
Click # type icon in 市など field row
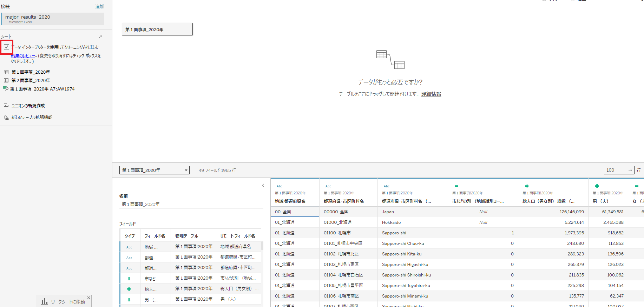click(129, 279)
